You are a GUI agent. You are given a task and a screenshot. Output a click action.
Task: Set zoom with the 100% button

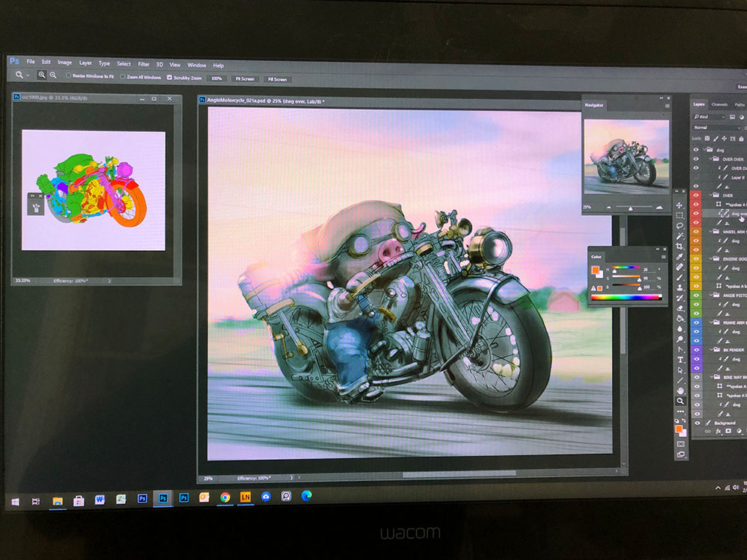point(217,78)
